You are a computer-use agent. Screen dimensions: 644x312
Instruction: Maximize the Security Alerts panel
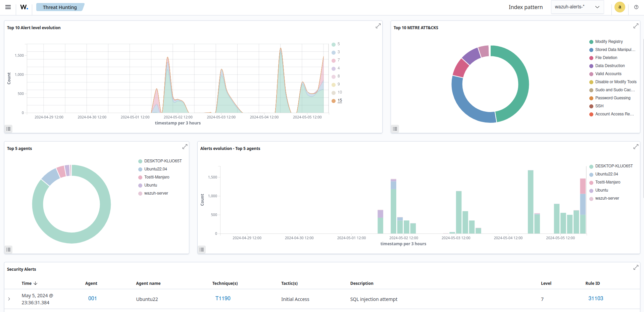[x=636, y=267]
